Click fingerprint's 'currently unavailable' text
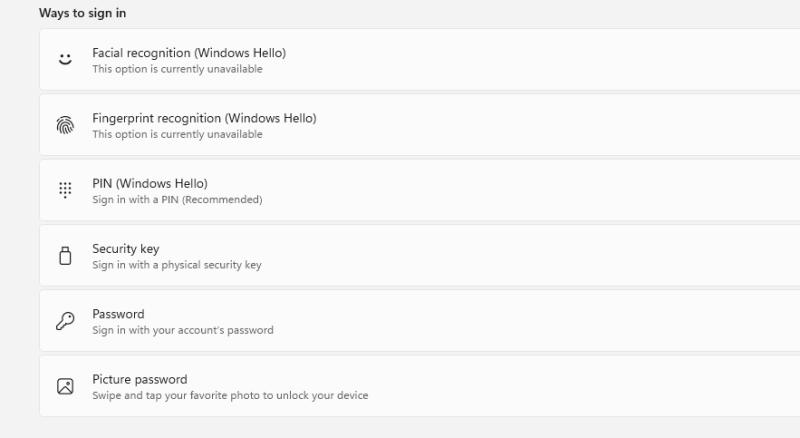The height and width of the screenshot is (438, 800). 177,134
